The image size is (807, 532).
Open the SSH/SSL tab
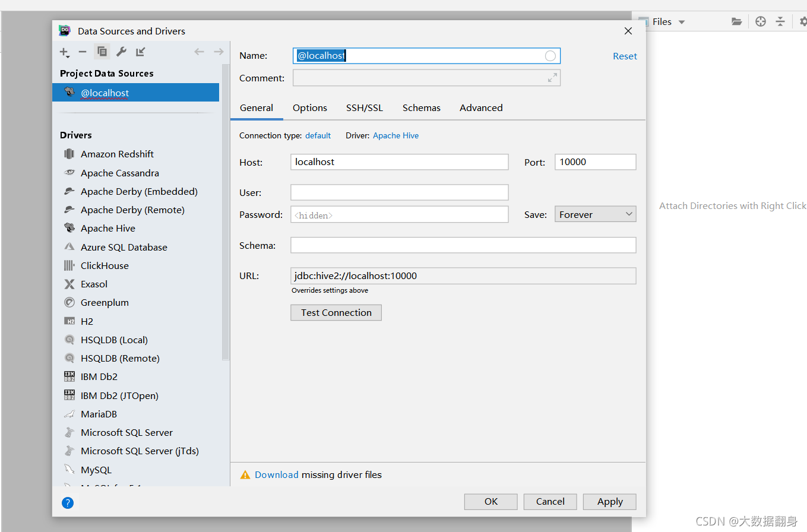tap(365, 108)
